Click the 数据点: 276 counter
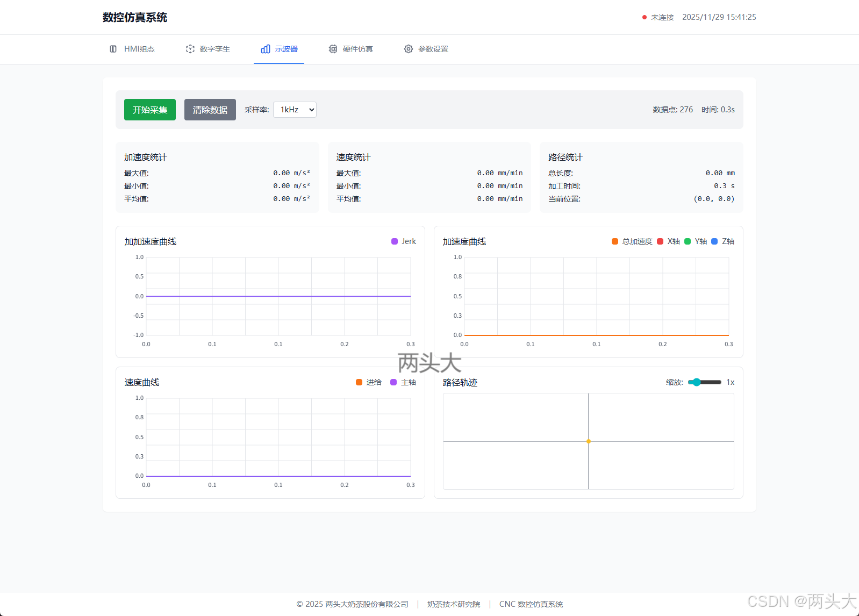The image size is (859, 616). coord(673,110)
